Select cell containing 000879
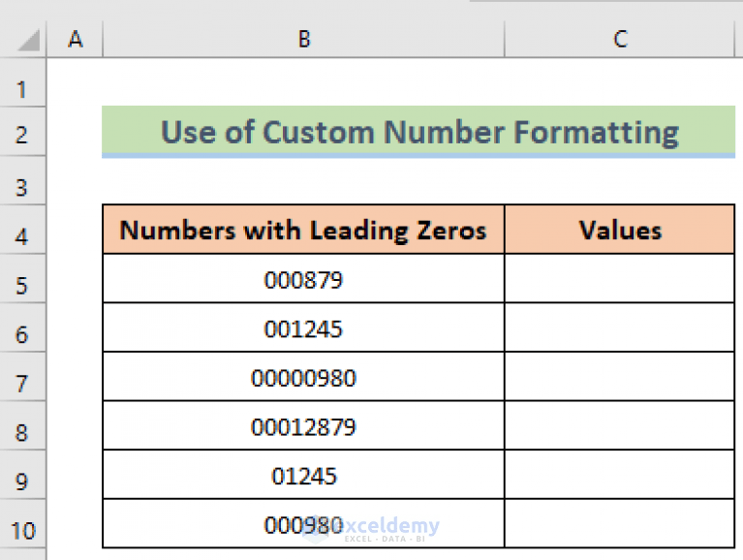This screenshot has width=743, height=560. coord(304,279)
